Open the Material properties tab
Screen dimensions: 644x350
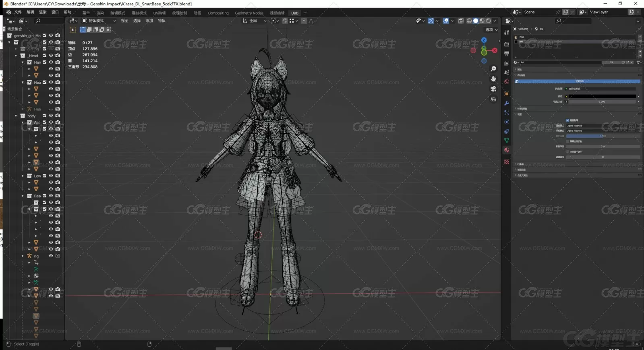(507, 150)
